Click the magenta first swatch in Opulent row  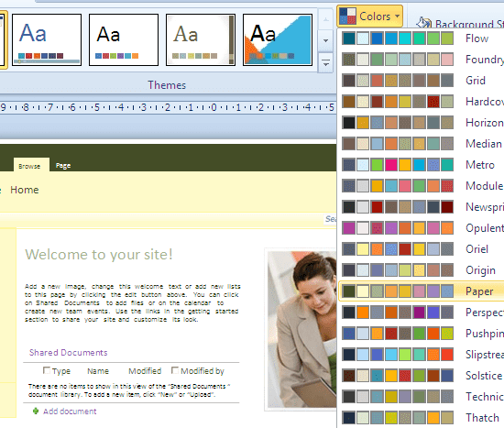pos(349,228)
